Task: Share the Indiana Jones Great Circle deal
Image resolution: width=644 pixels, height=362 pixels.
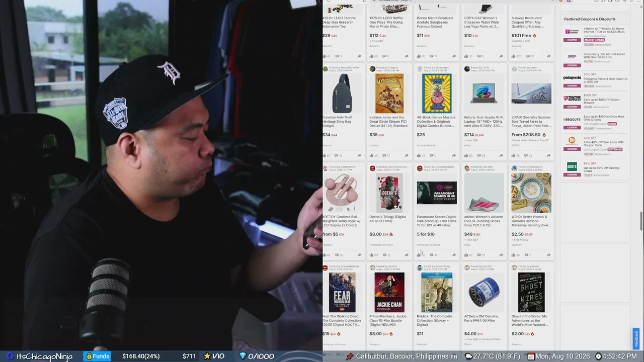Action: [x=407, y=155]
